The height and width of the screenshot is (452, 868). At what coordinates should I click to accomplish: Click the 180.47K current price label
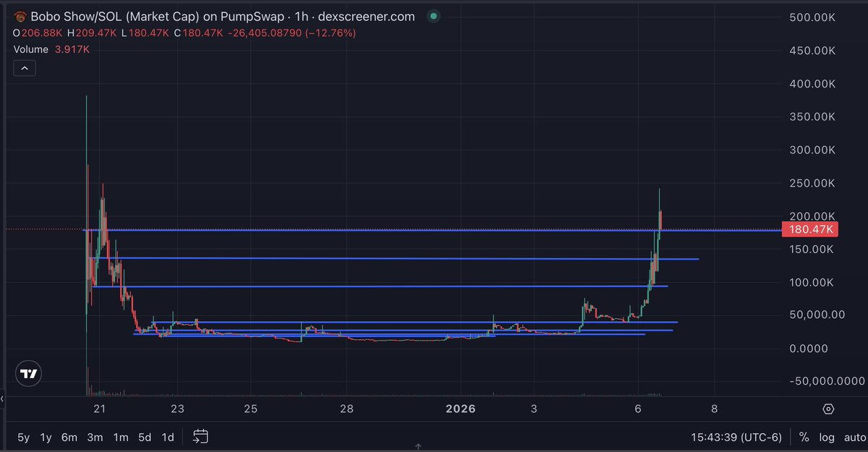[810, 229]
